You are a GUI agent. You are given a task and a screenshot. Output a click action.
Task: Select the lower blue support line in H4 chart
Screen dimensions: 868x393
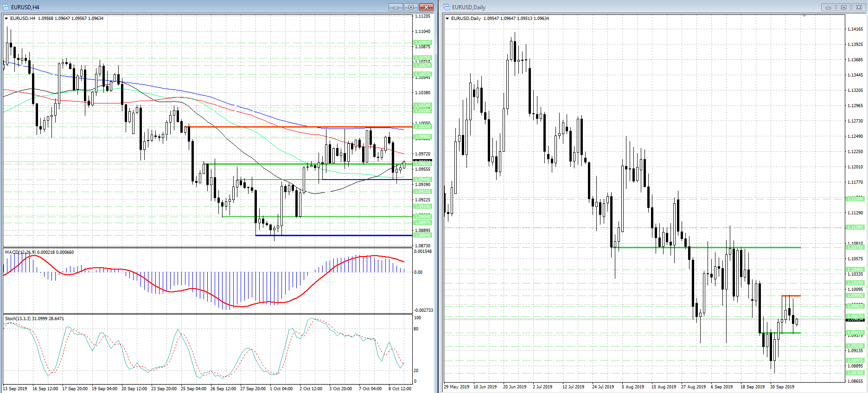click(333, 235)
